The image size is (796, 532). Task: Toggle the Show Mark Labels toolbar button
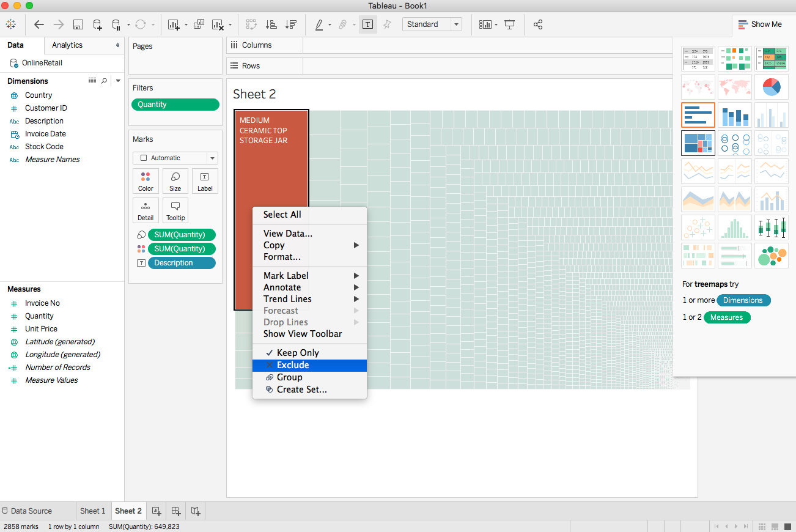pos(367,24)
